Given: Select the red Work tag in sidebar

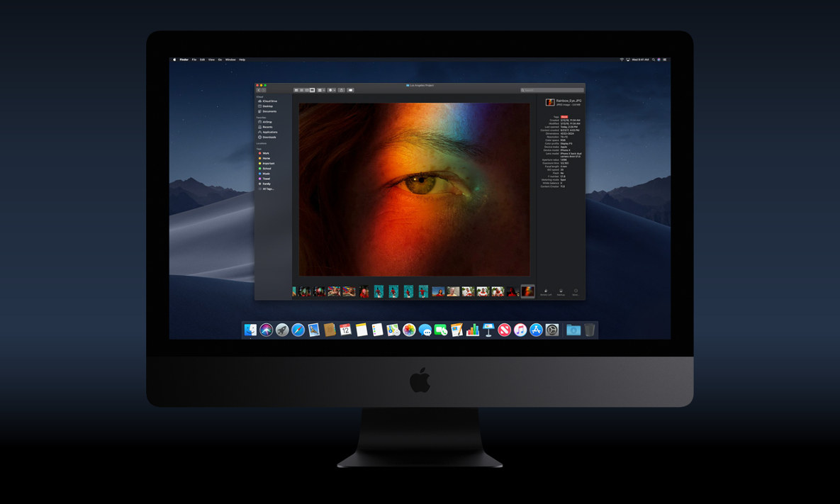Looking at the screenshot, I should 264,153.
